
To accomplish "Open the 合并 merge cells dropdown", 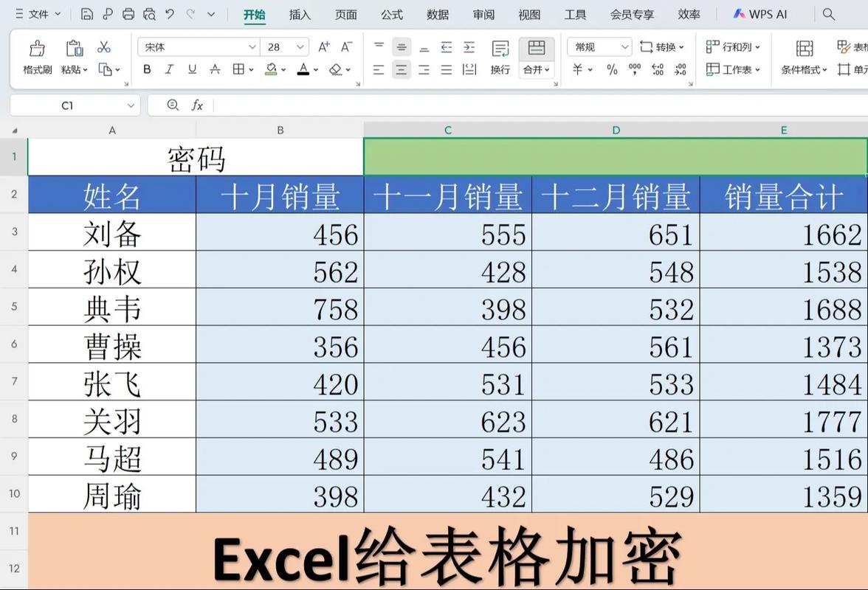I will 537,70.
